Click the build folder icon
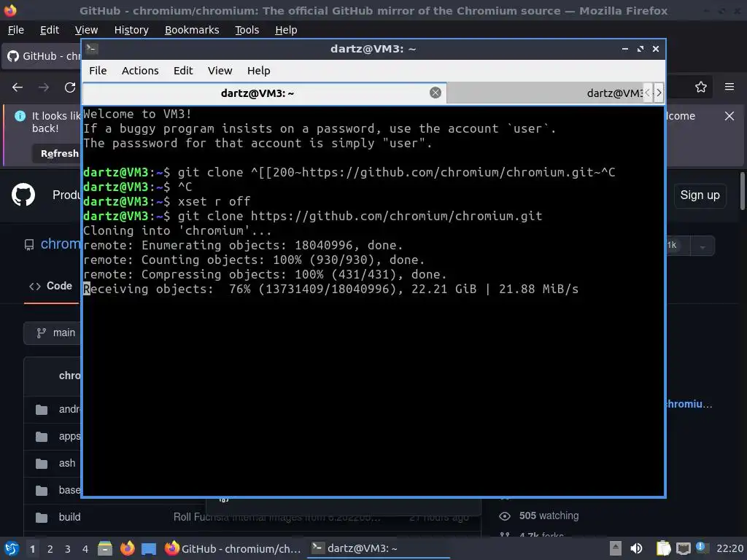Viewport: 747px width, 560px height. [x=42, y=517]
